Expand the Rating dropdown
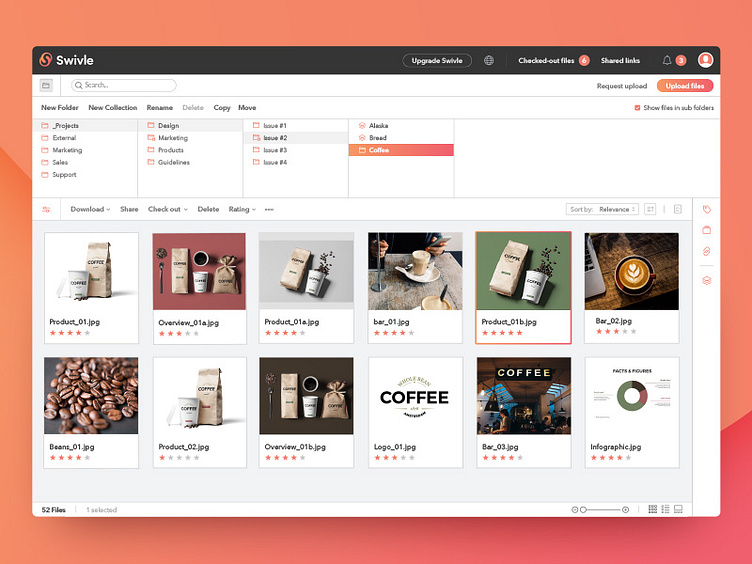This screenshot has height=564, width=752. [242, 209]
